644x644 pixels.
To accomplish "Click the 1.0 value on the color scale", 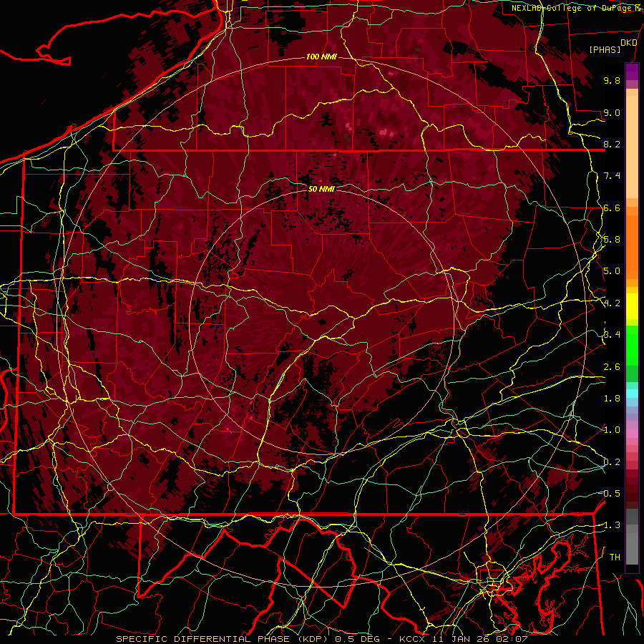I will (x=612, y=430).
